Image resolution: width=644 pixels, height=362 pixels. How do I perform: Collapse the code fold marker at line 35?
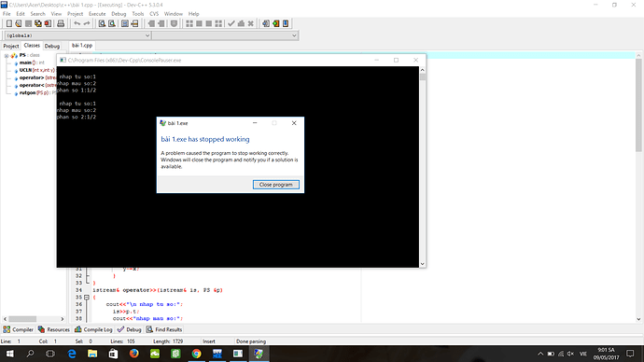click(x=87, y=297)
